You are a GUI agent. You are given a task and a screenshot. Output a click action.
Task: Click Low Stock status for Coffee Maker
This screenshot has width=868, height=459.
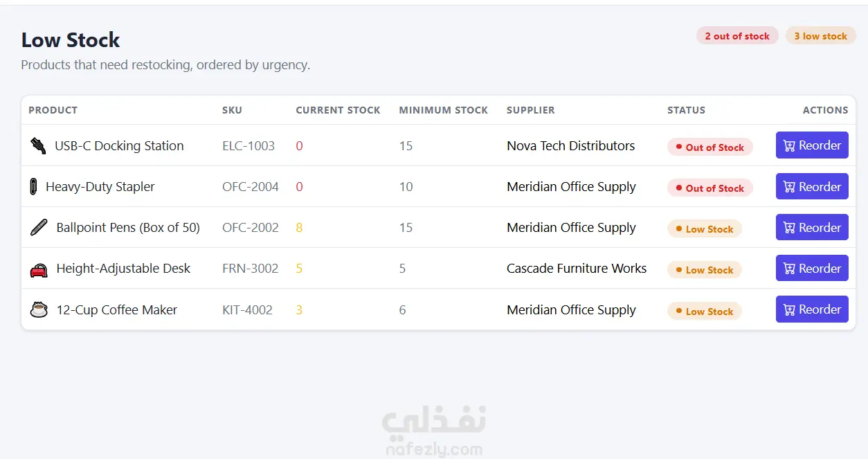[704, 311]
